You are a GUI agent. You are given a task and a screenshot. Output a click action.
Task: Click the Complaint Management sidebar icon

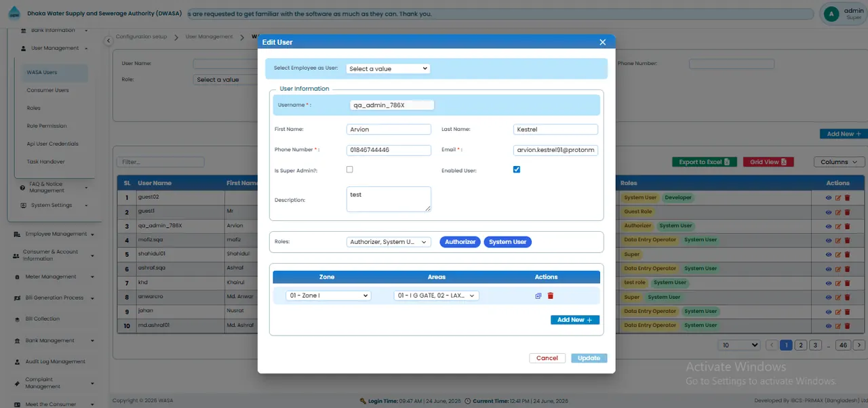click(17, 383)
